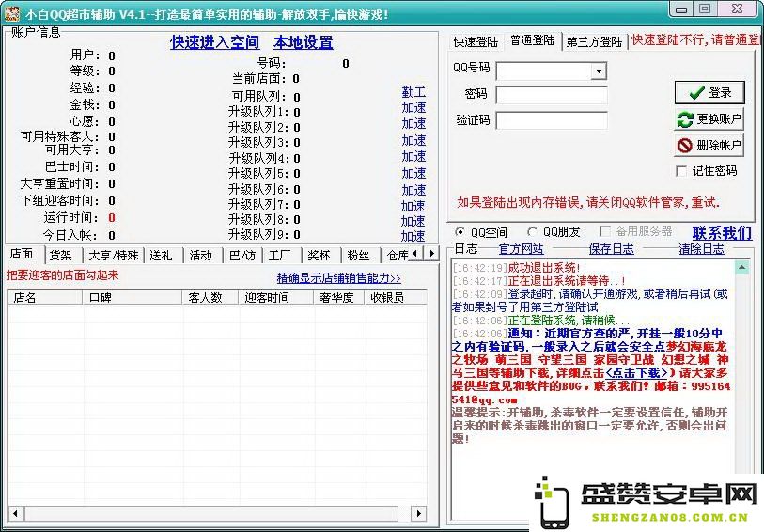Click the 成功退出系统 log entry
764x532 pixels.
(544, 268)
